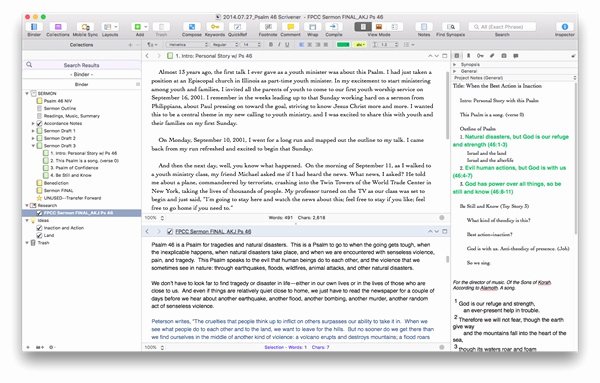Image resolution: width=600 pixels, height=383 pixels.
Task: Expand the General section in inspector
Action: point(455,71)
